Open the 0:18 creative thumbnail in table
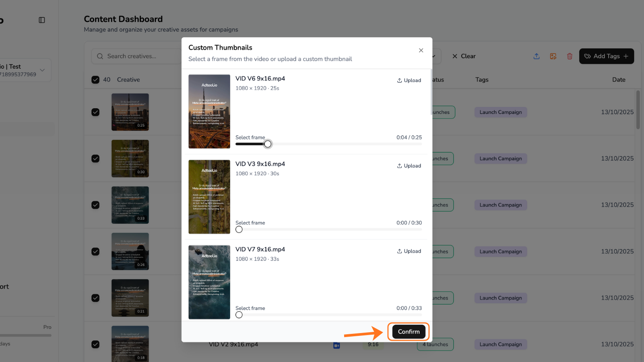 pyautogui.click(x=130, y=344)
